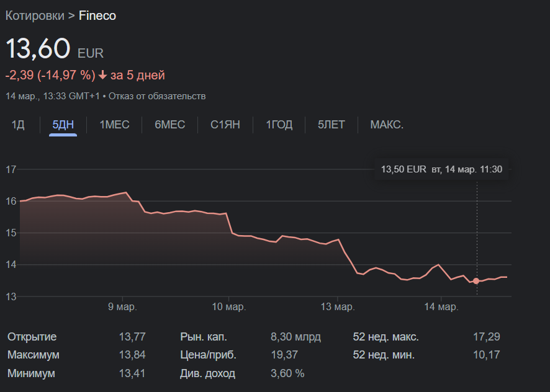The width and height of the screenshot is (550, 392).
Task: Click the Минимум value 13,41
Action: 132,373
